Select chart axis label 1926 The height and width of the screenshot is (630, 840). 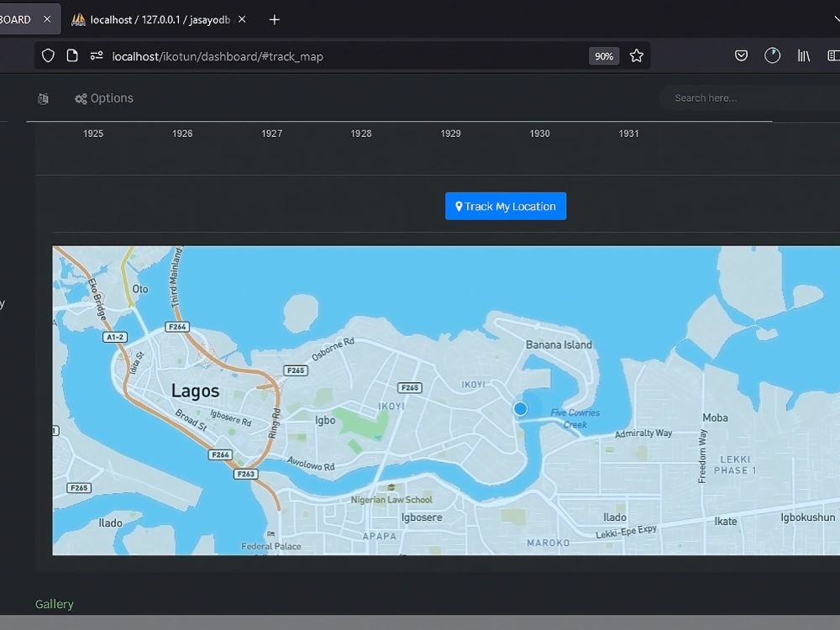coord(182,134)
